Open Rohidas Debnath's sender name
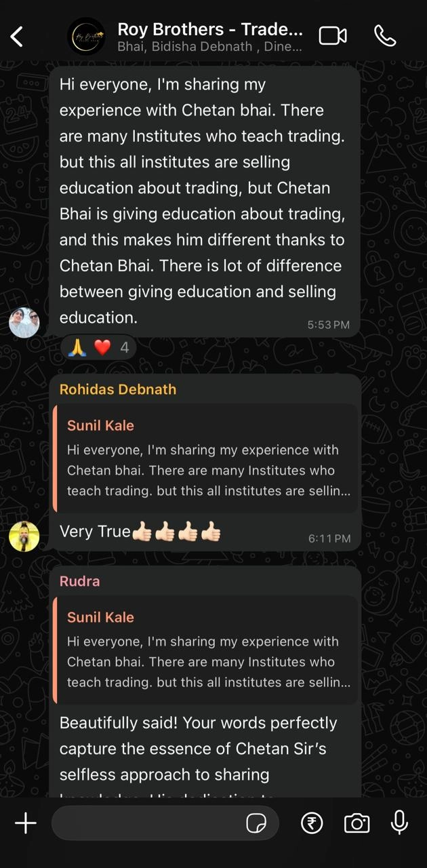The width and height of the screenshot is (427, 868). click(x=118, y=389)
